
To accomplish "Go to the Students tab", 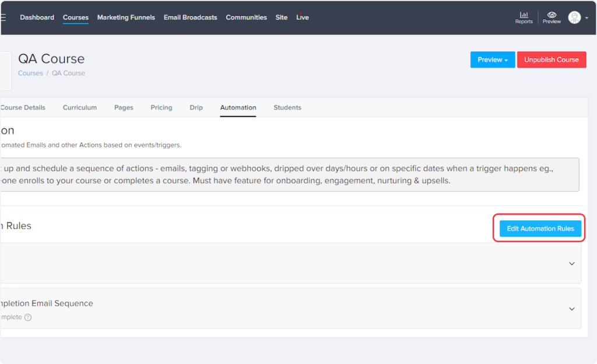I will click(x=287, y=107).
